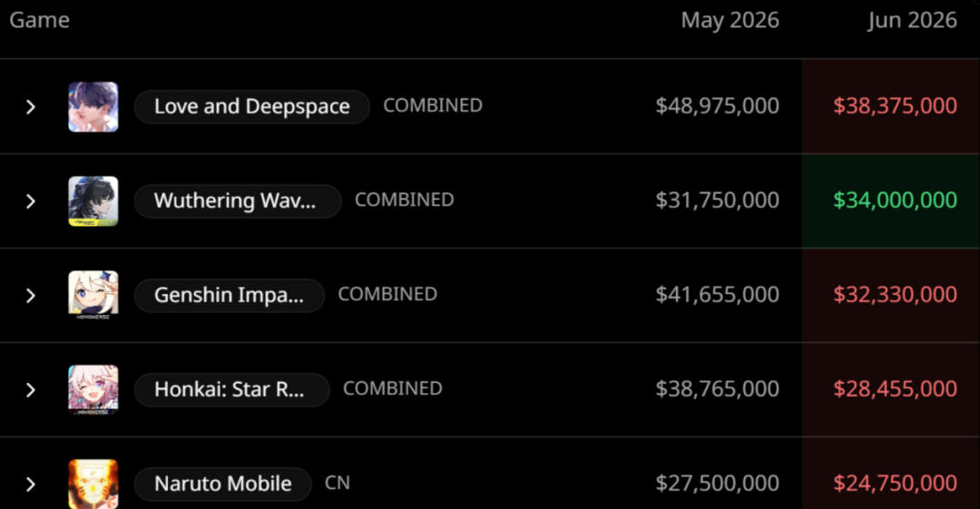Click the Naruto Mobile game icon
The width and height of the screenshot is (980, 509).
click(x=93, y=484)
